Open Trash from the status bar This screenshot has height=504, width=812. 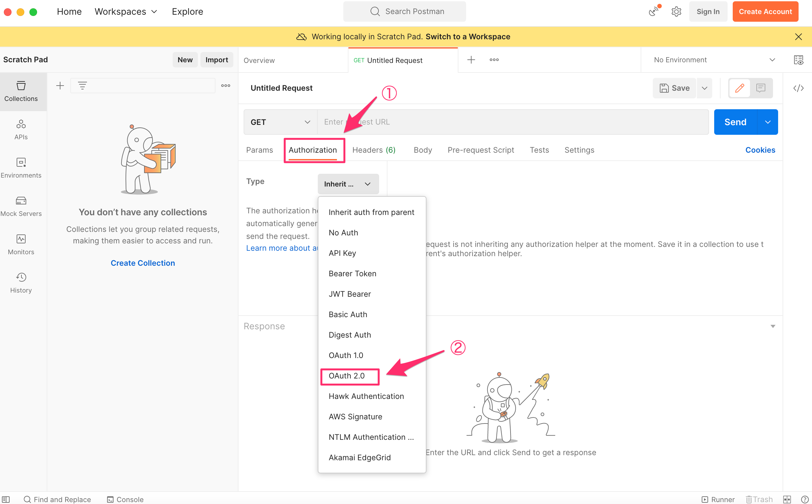(759, 499)
